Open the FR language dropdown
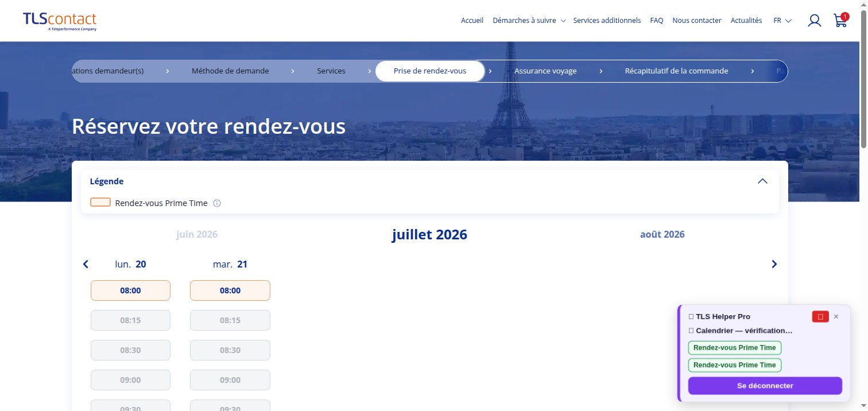This screenshot has height=411, width=868. 782,21
